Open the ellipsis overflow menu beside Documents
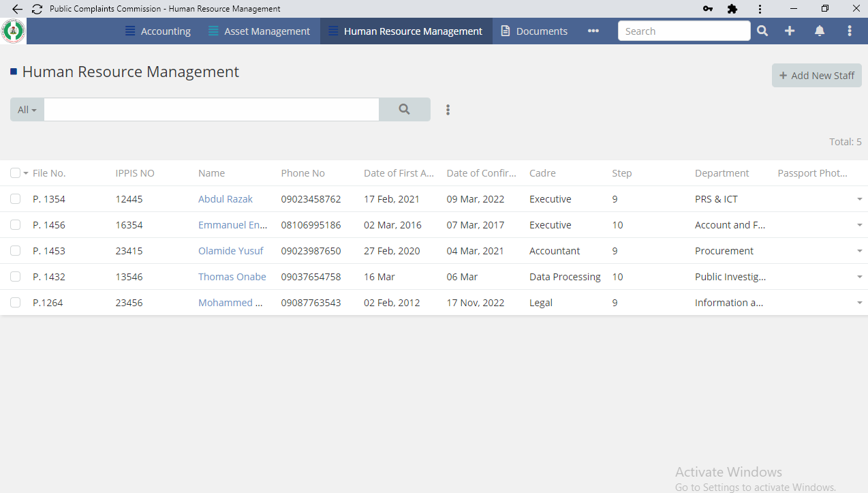 (x=593, y=31)
